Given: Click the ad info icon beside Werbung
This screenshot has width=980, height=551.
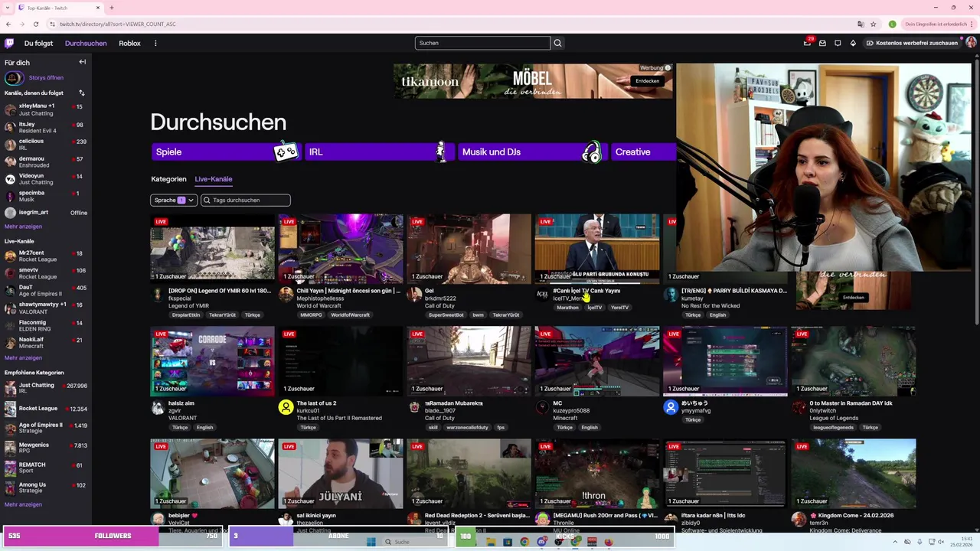Looking at the screenshot, I should click(x=668, y=68).
